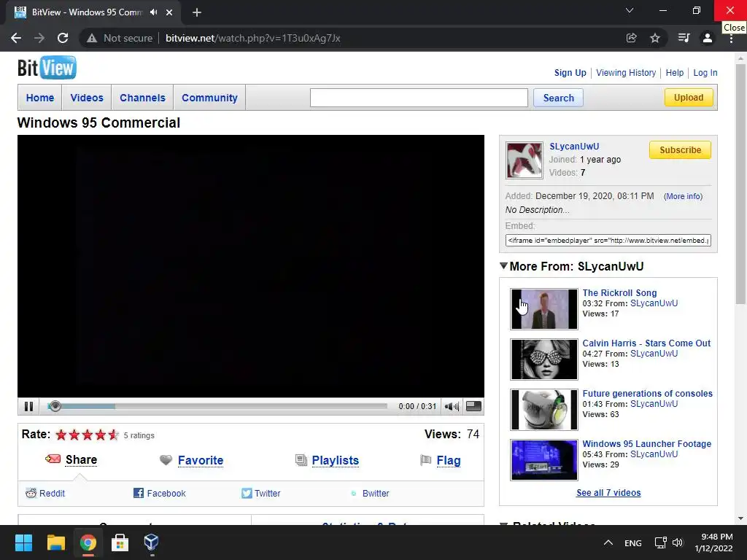Flag this video

coord(449,461)
